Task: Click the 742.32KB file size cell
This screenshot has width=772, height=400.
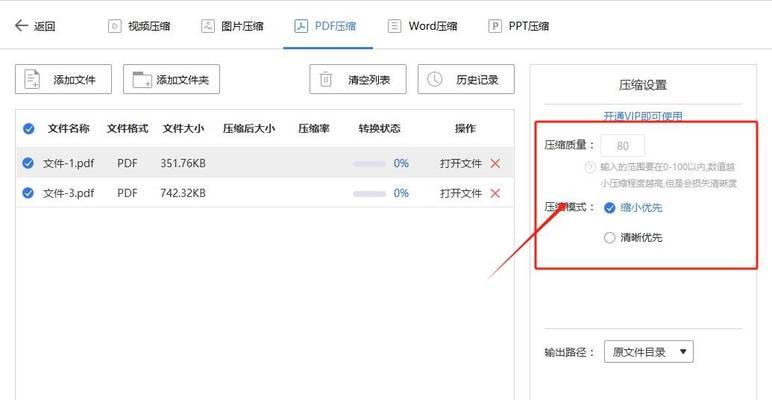Action: coord(183,194)
